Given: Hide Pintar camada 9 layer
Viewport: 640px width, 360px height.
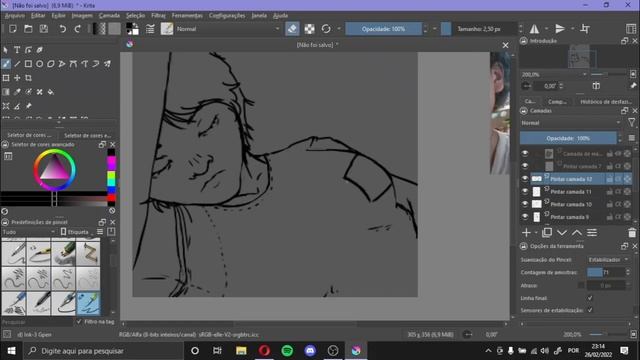Looking at the screenshot, I should point(525,217).
